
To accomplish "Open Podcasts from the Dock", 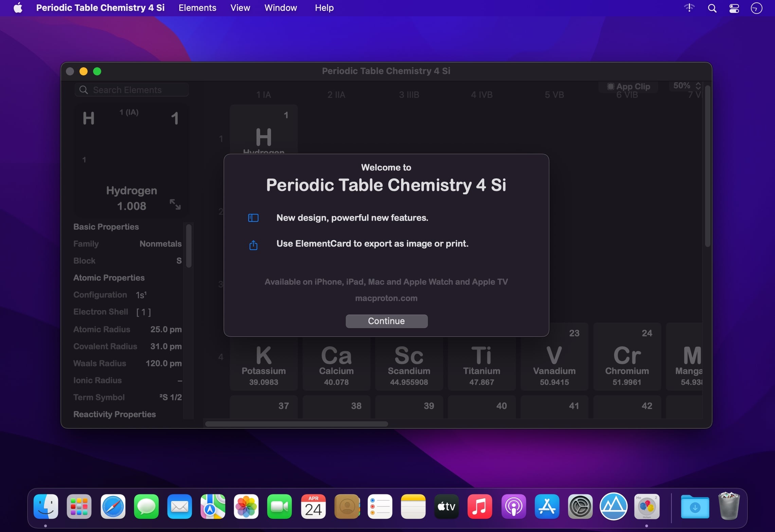I will click(514, 507).
